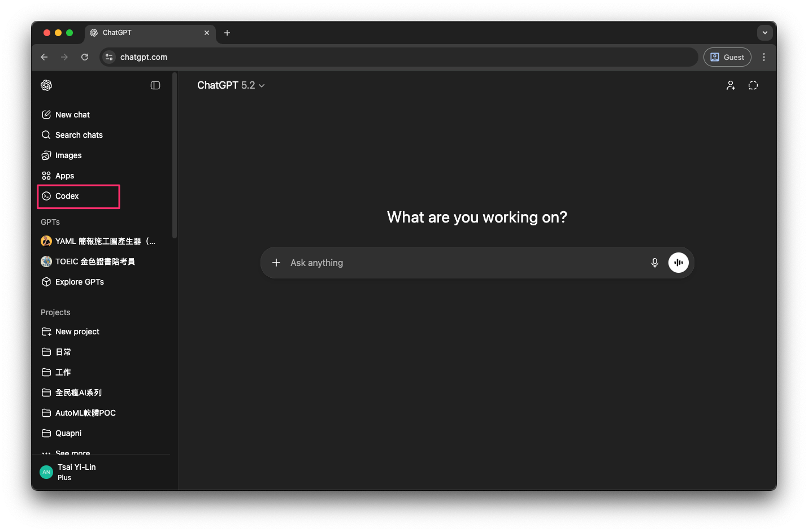808x532 pixels.
Task: Open the site information icon in address bar
Action: (110, 57)
